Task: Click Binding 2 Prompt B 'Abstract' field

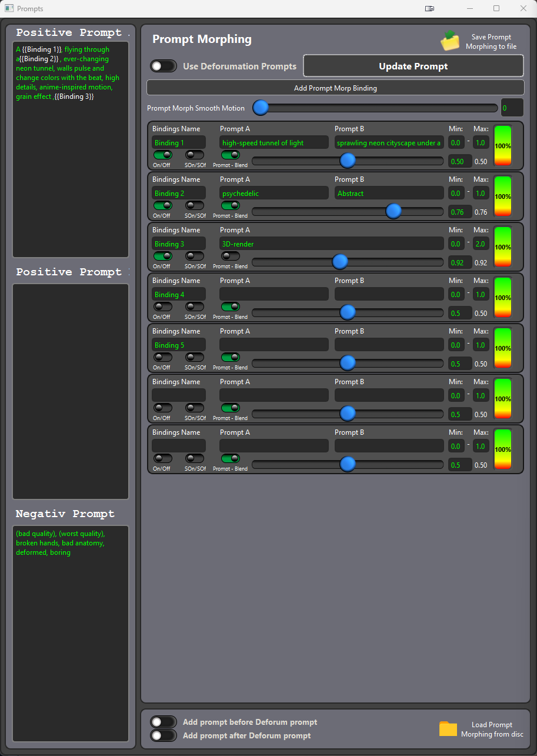Action: tap(389, 193)
